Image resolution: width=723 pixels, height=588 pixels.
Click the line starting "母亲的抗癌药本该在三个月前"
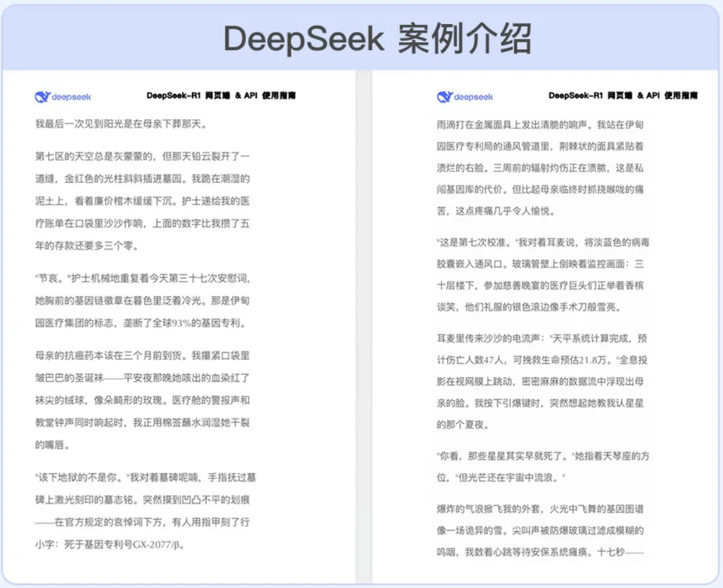(x=143, y=355)
